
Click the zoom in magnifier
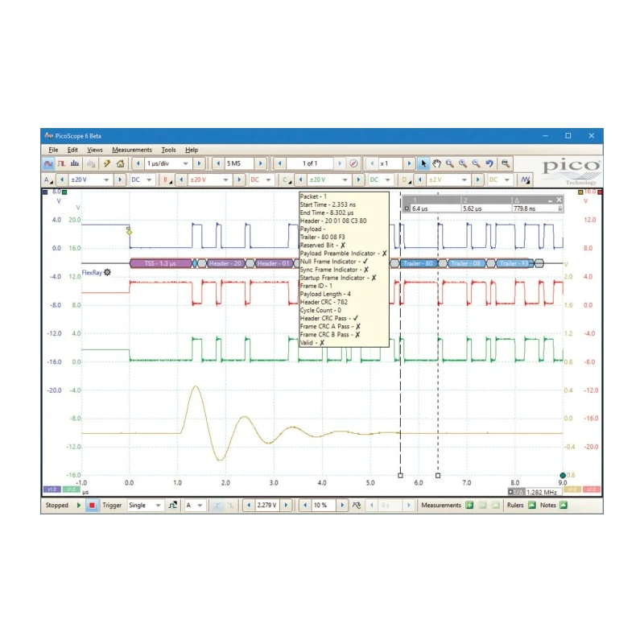point(463,163)
